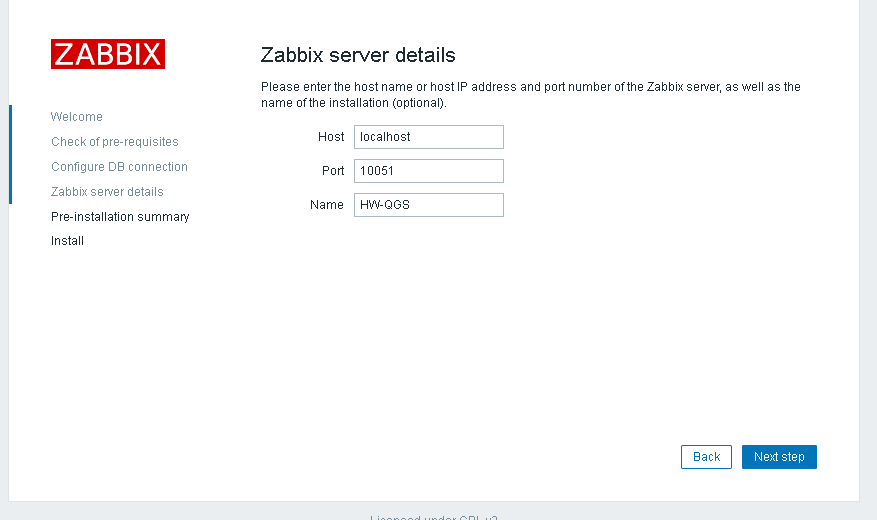
Task: Open the Check of pre-requisites step
Action: pos(115,142)
